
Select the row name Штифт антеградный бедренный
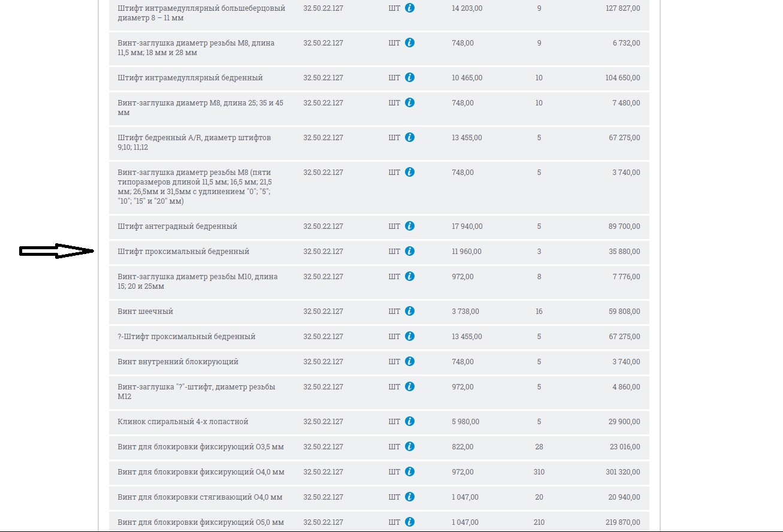click(177, 226)
